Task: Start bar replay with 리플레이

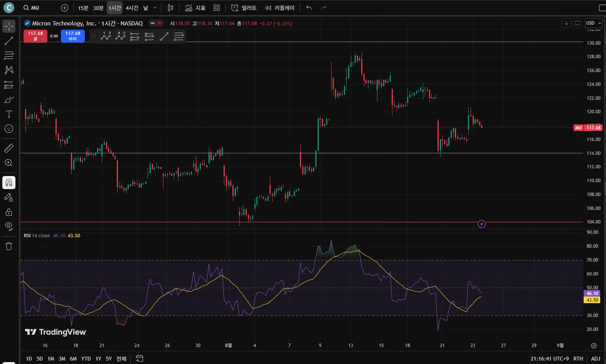Action: pos(280,8)
